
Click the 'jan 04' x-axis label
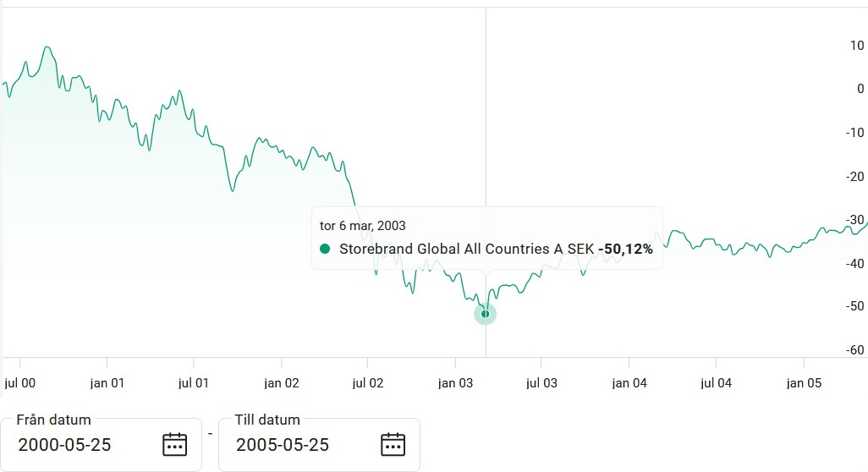pyautogui.click(x=629, y=383)
